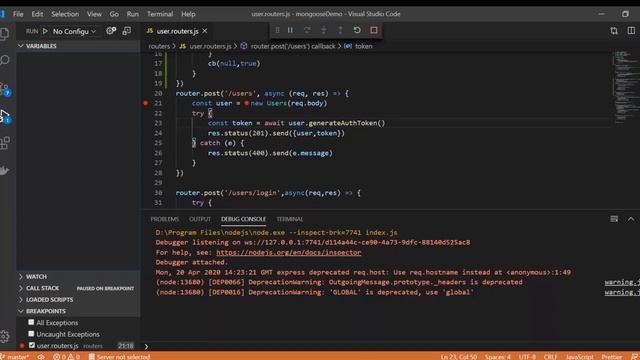Start debugging with the green play icon

tap(45, 31)
